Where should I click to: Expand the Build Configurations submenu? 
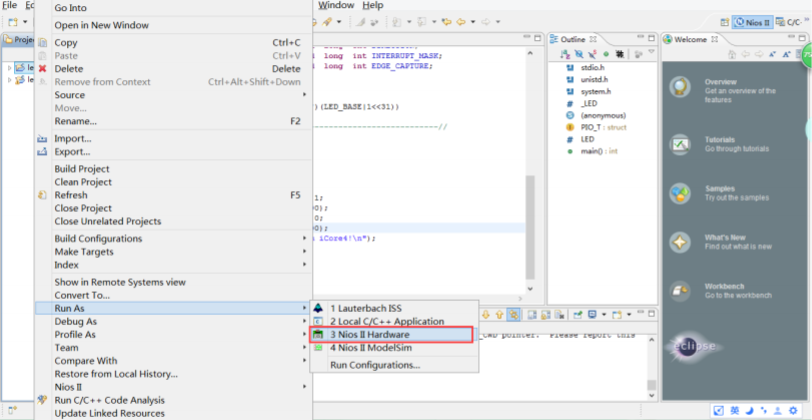(x=98, y=238)
